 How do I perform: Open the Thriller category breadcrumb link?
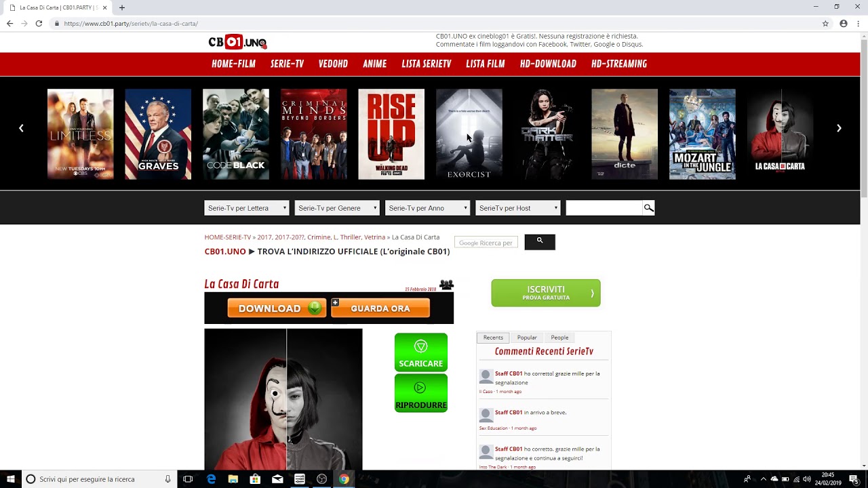tap(351, 237)
